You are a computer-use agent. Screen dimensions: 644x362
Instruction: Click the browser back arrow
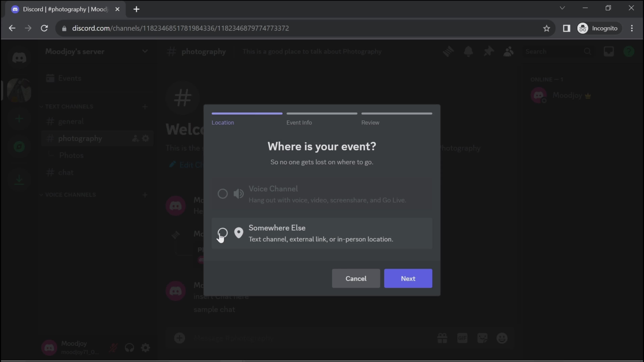pyautogui.click(x=12, y=28)
